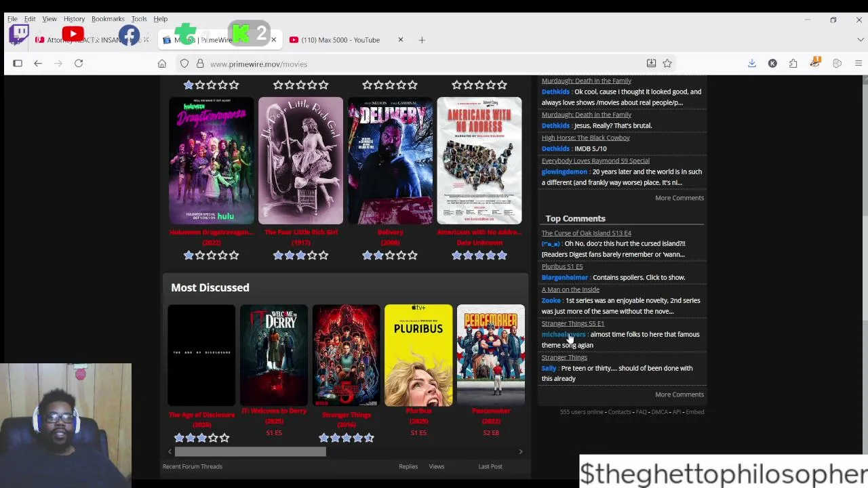Open Stranger Things S5 E1 comment link
The width and height of the screenshot is (868, 488).
tap(572, 323)
